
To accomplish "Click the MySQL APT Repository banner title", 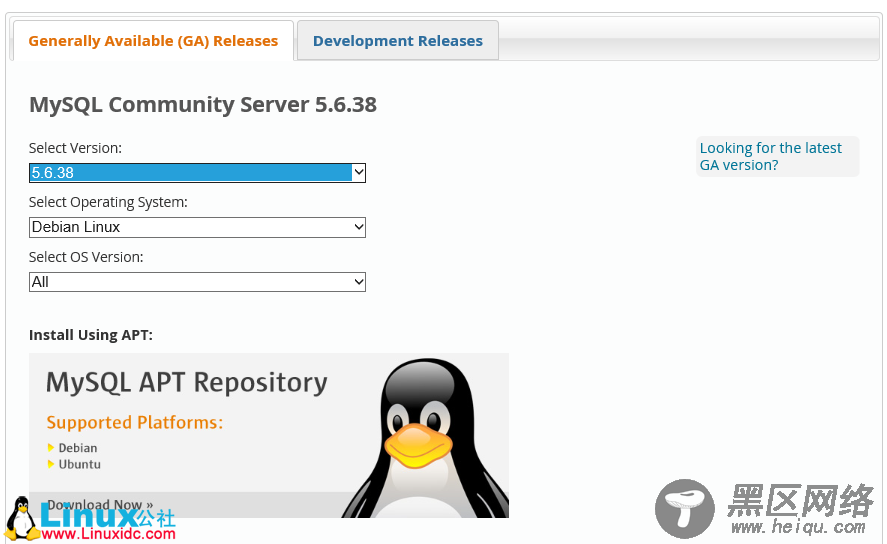I will tap(187, 383).
